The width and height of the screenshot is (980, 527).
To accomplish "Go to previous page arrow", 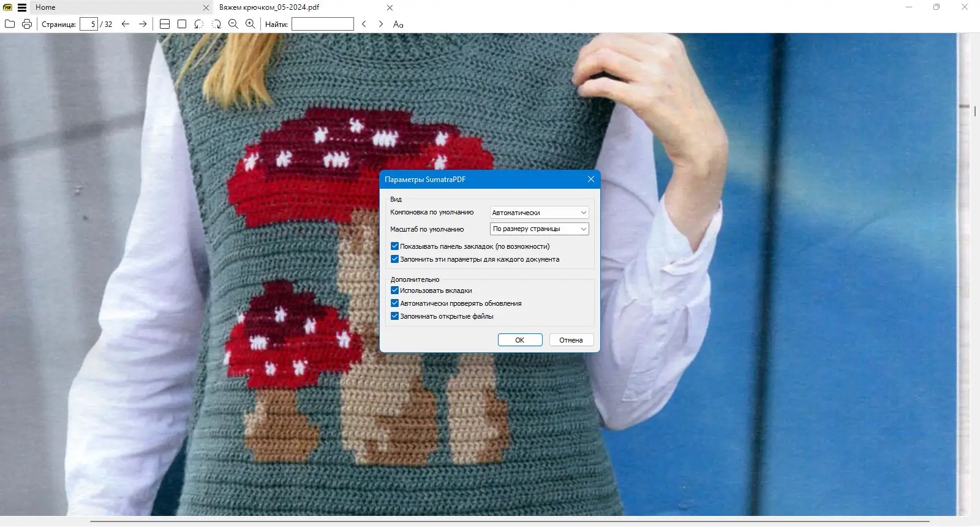I will [126, 24].
